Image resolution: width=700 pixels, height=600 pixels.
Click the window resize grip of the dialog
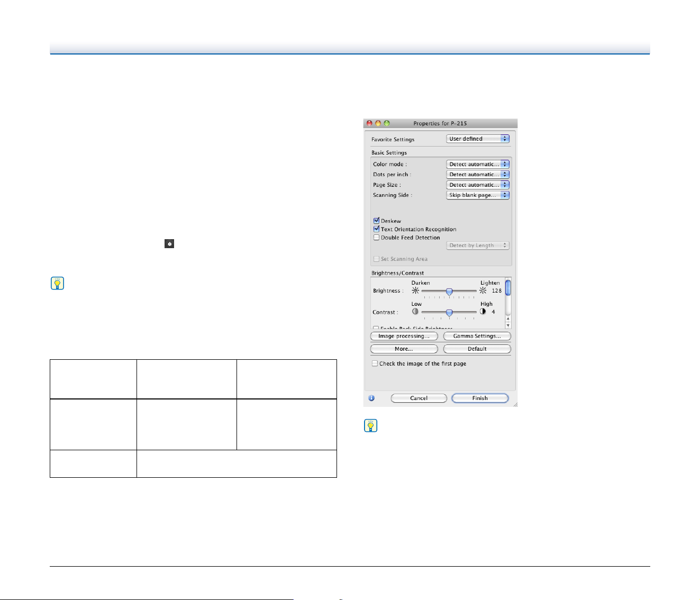[x=515, y=404]
